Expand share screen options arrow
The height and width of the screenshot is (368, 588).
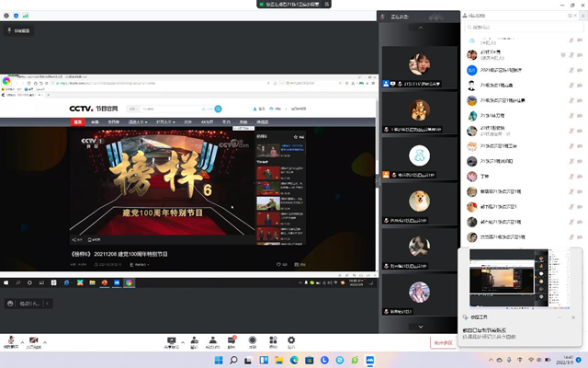(x=183, y=342)
